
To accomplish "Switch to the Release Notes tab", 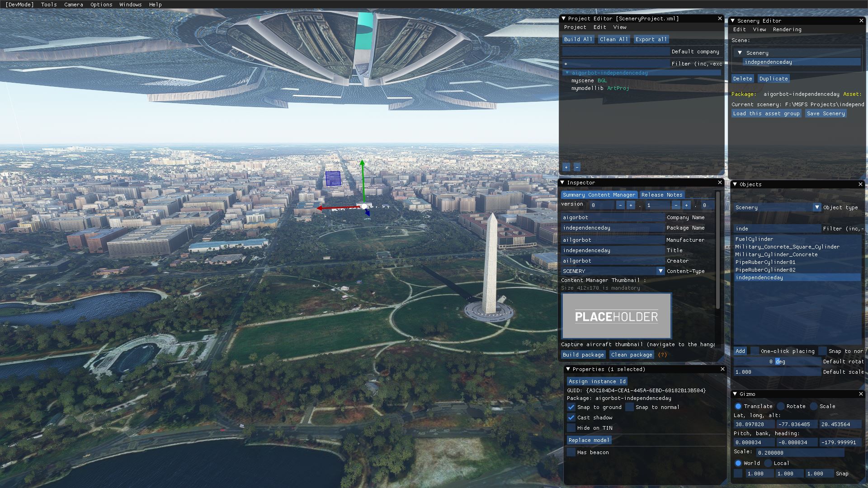I will [662, 195].
